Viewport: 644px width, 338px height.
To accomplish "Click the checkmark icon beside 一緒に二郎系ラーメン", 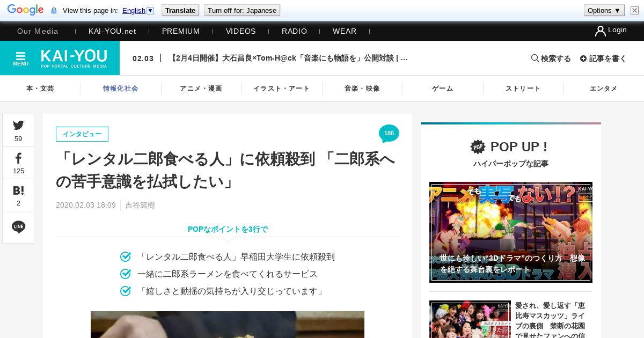I will point(126,274).
